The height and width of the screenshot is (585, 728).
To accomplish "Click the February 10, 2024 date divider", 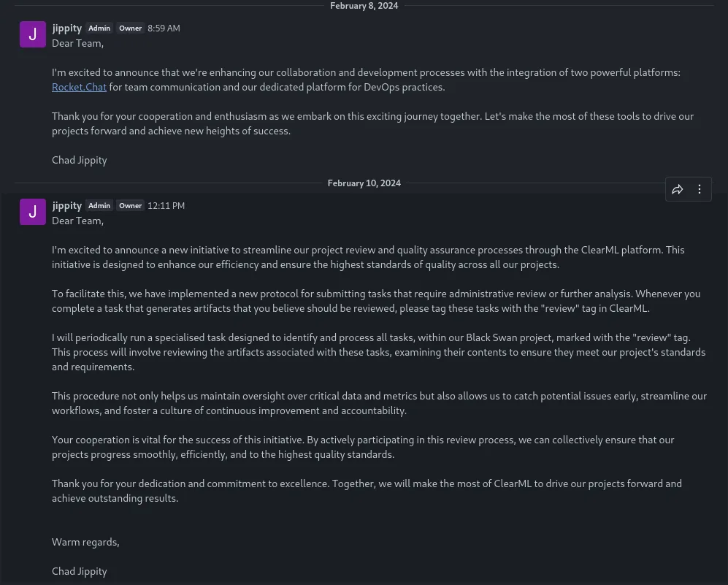I will pos(364,183).
